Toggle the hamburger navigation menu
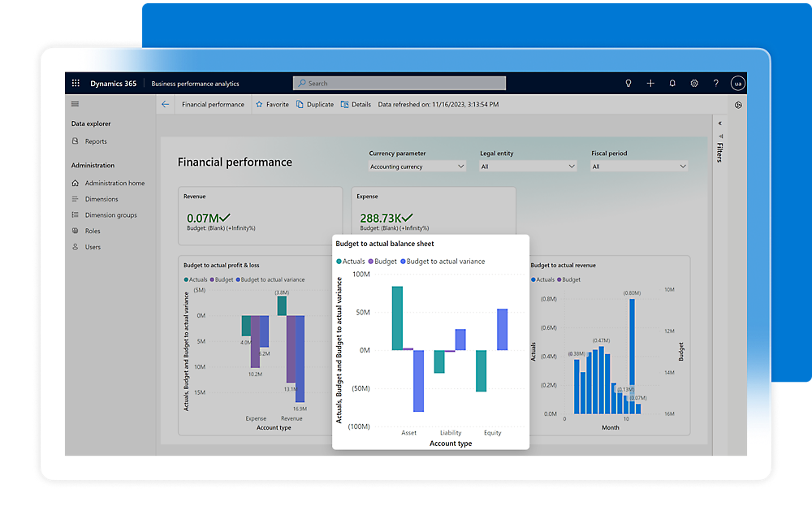The width and height of the screenshot is (812, 528). click(x=76, y=104)
